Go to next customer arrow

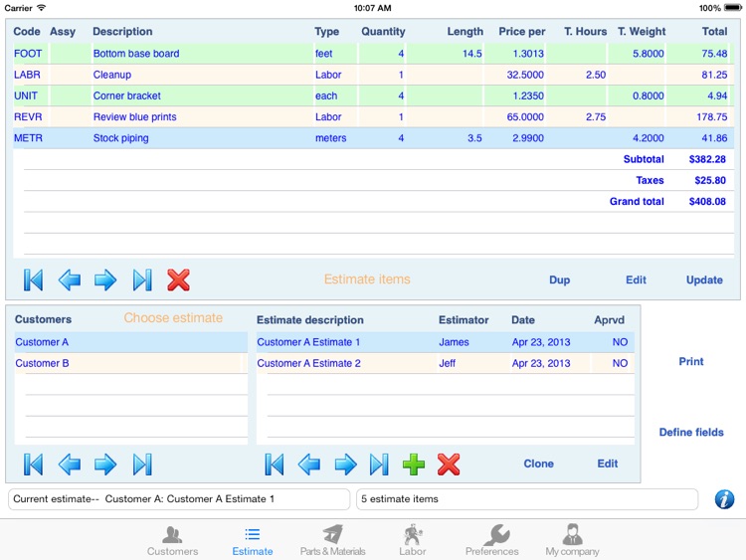[x=105, y=464]
